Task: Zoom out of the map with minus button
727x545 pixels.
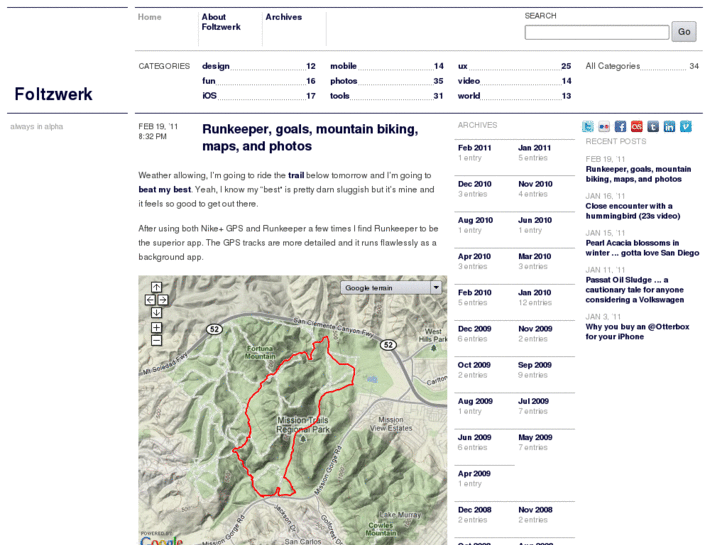Action: (x=156, y=340)
